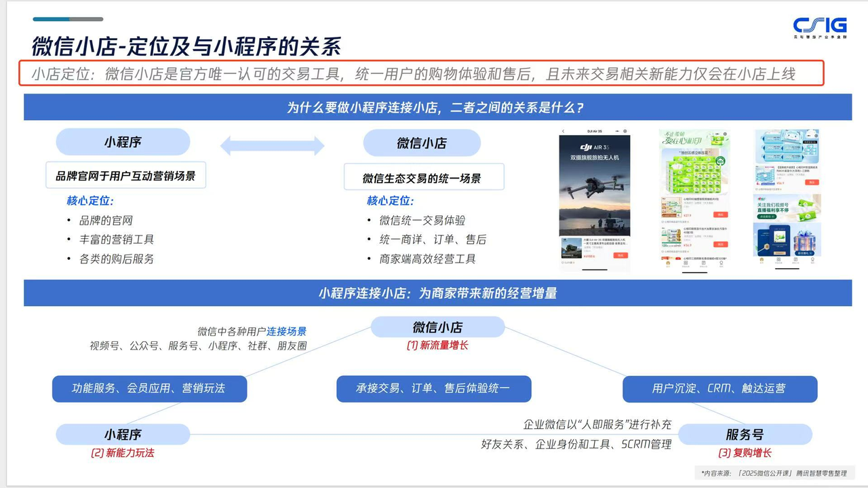
Task: Click the box 品牌官网于用户互动营销场景
Action: (x=125, y=175)
